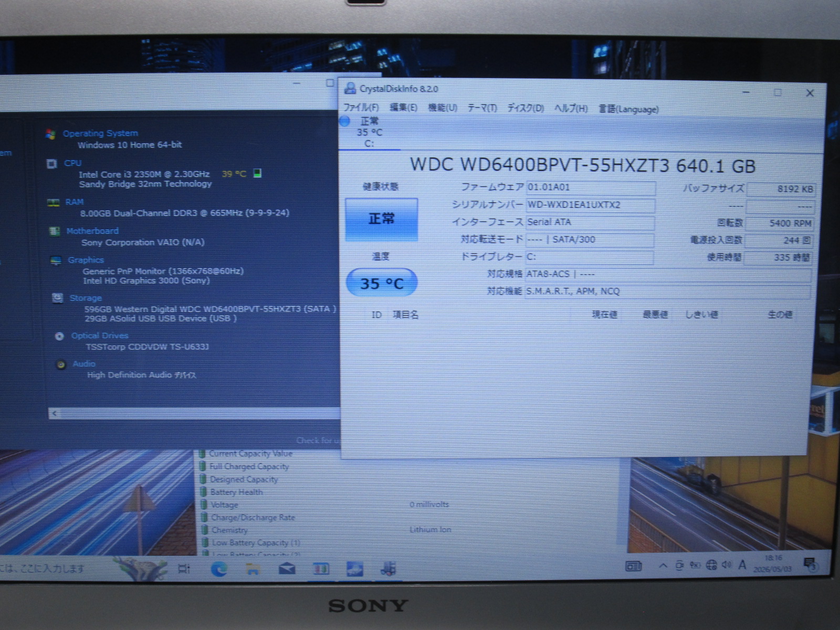Image resolution: width=840 pixels, height=630 pixels.
Task: Open the テーマ(T) theme menu
Action: [x=482, y=108]
